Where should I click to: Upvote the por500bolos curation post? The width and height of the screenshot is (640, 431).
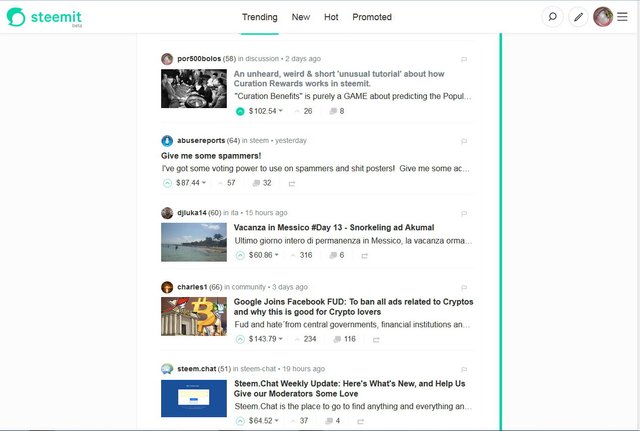coord(240,111)
